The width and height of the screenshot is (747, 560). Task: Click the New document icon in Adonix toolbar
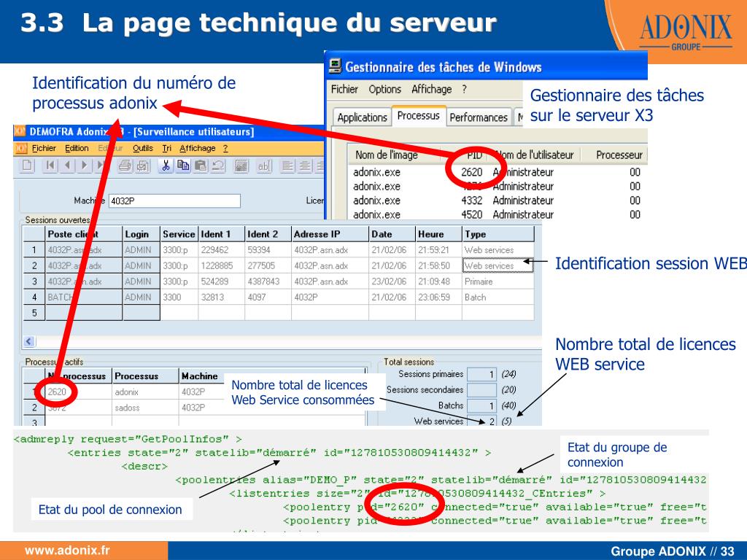click(28, 166)
